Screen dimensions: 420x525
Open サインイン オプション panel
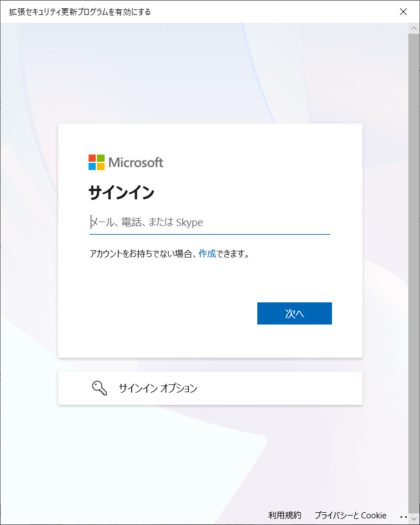(x=210, y=388)
